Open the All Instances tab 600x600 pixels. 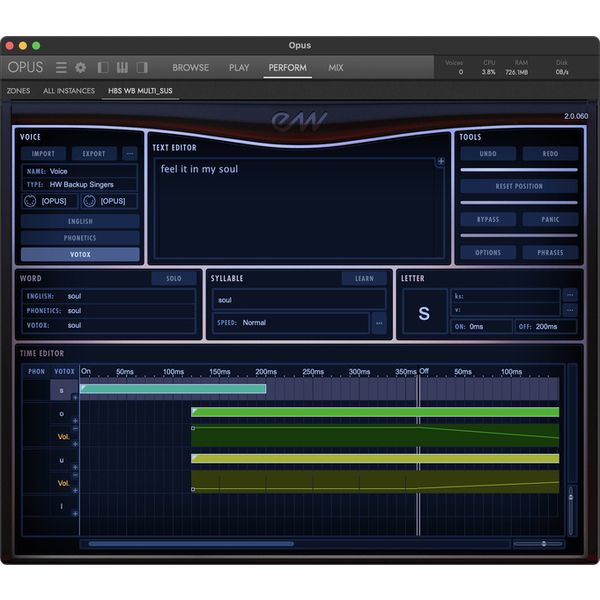pyautogui.click(x=69, y=91)
